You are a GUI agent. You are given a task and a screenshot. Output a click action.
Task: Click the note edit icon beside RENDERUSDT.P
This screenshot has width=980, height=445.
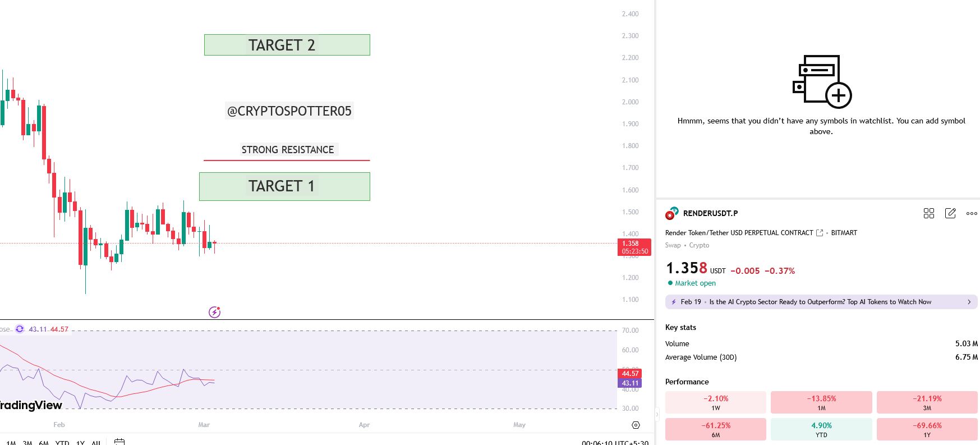pyautogui.click(x=950, y=213)
